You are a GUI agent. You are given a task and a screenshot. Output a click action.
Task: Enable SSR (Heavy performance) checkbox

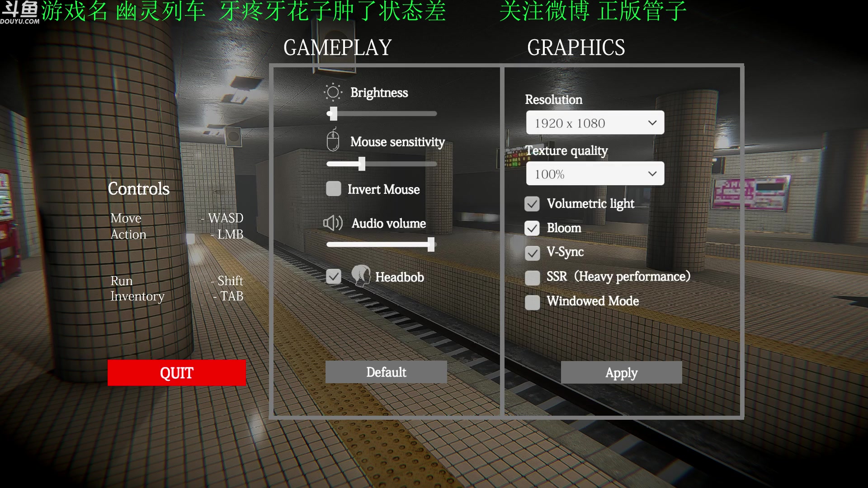[532, 277]
